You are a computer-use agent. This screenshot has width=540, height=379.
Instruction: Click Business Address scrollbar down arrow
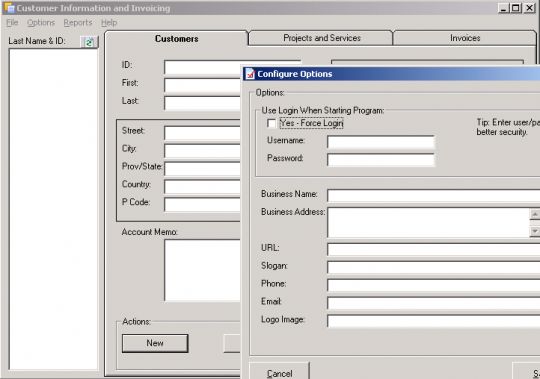point(534,231)
